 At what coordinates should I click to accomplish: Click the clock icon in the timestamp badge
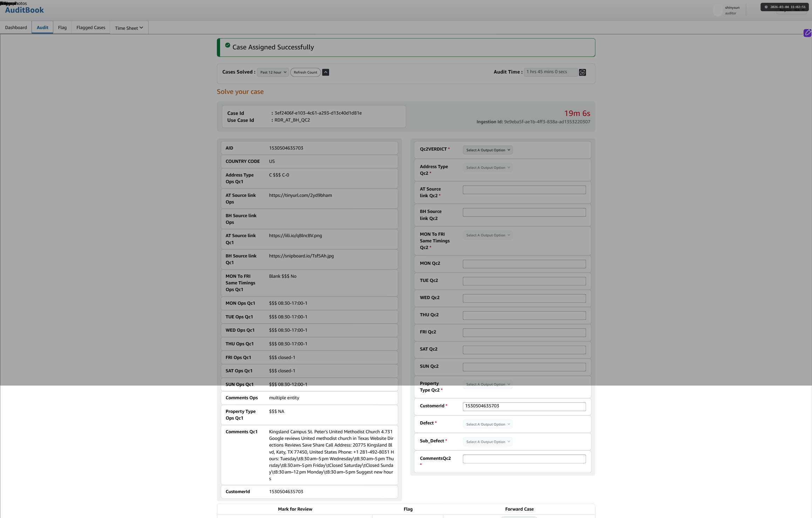pos(766,7)
